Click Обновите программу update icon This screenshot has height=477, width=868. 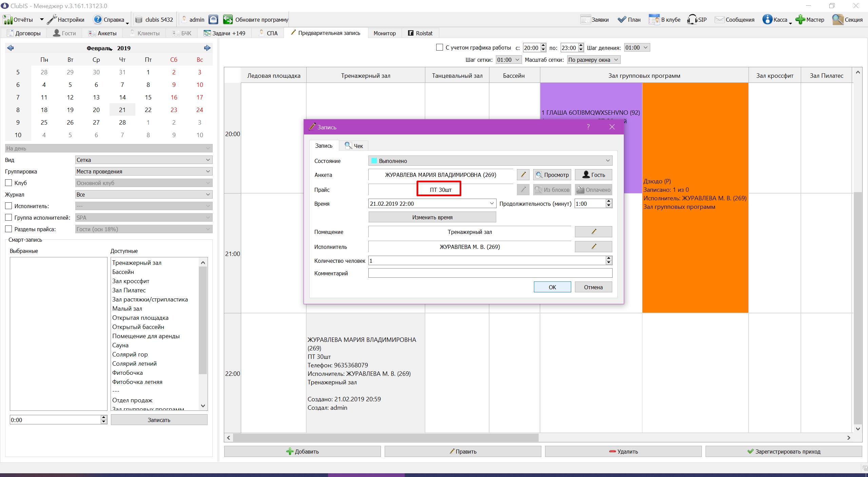[228, 19]
